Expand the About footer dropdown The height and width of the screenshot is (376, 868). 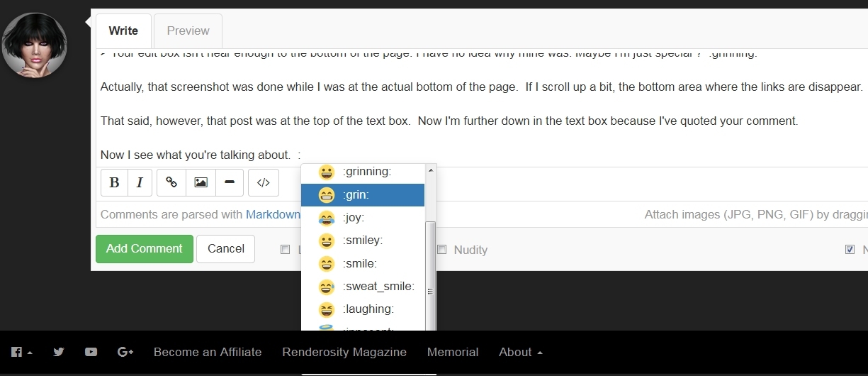click(x=521, y=352)
